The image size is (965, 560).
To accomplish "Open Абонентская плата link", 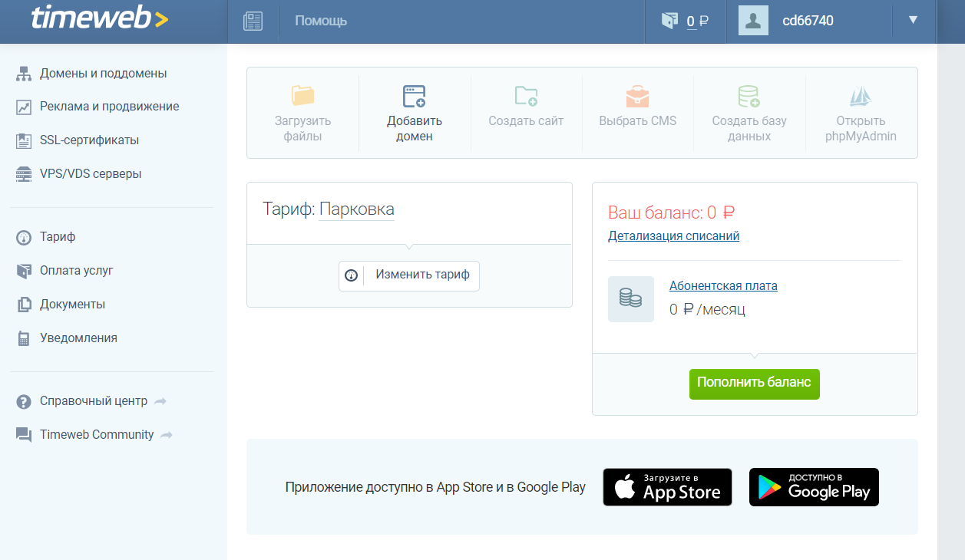I will point(723,286).
